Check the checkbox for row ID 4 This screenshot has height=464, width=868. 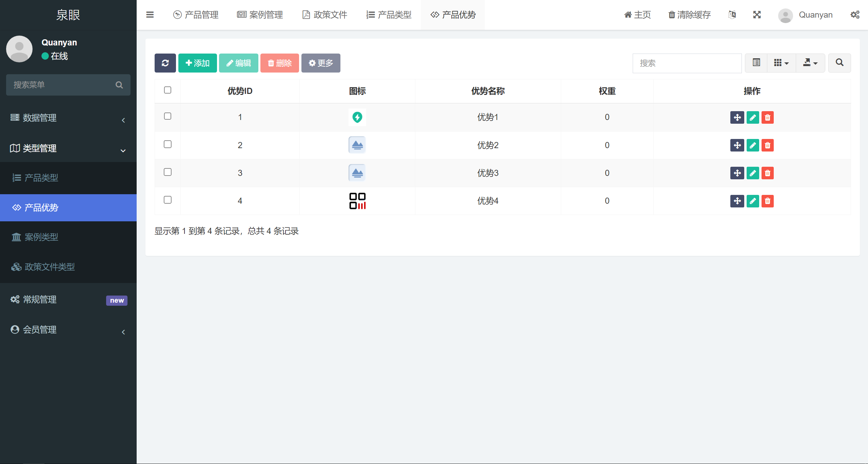tap(167, 200)
